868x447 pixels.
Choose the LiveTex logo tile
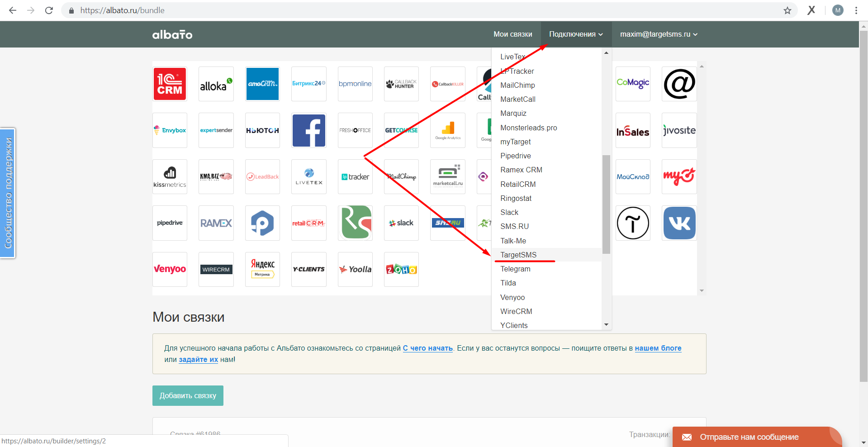coord(309,176)
